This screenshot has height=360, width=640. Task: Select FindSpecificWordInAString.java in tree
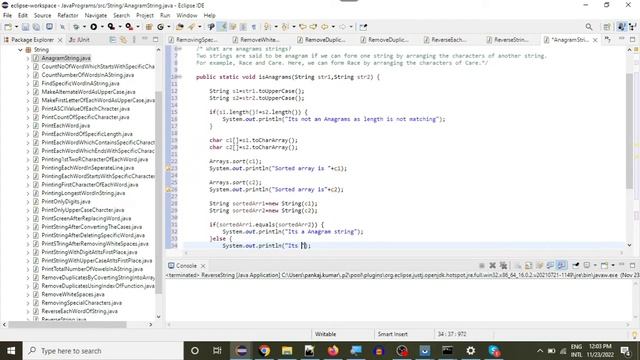[x=80, y=83]
